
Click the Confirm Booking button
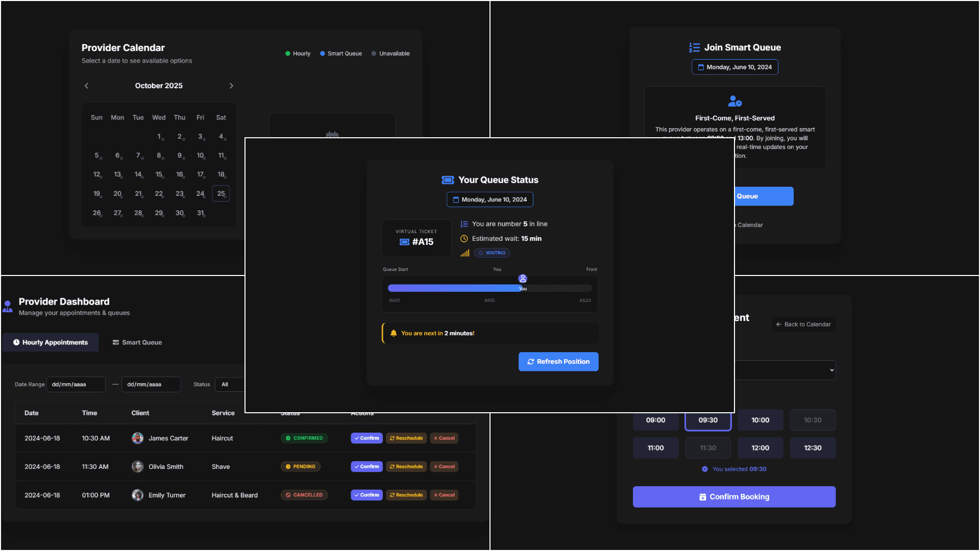(734, 497)
